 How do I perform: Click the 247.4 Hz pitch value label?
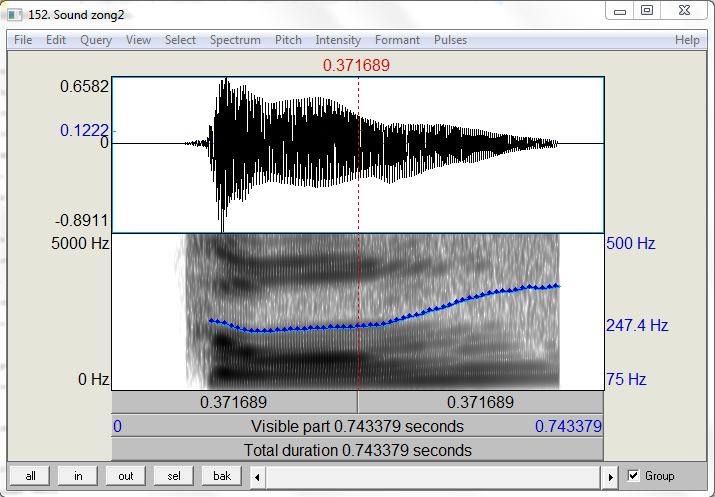637,326
